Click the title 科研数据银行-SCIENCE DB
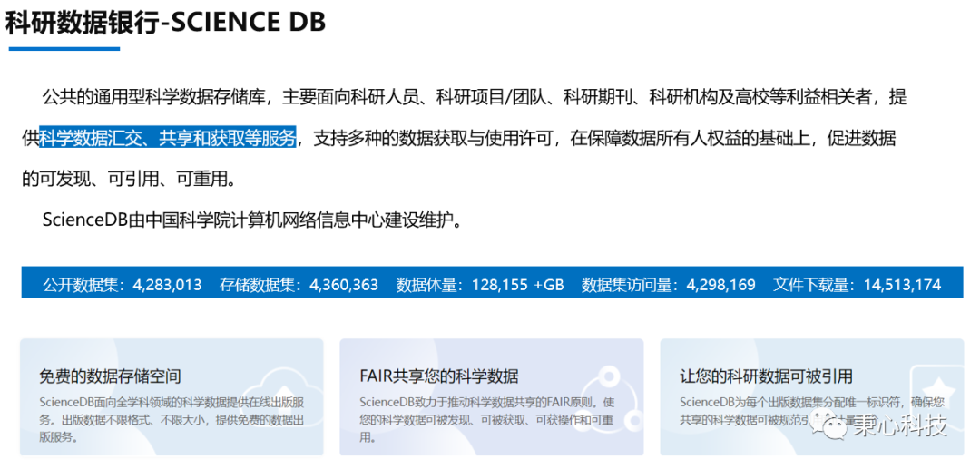This screenshot has width=980, height=469. click(165, 23)
